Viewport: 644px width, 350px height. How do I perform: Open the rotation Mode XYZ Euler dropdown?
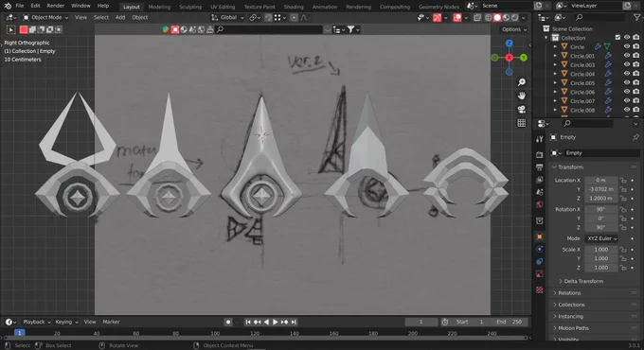coord(601,238)
